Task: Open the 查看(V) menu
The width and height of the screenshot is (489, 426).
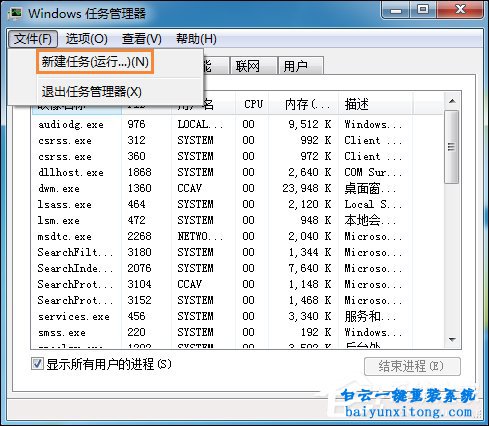Action: tap(141, 39)
